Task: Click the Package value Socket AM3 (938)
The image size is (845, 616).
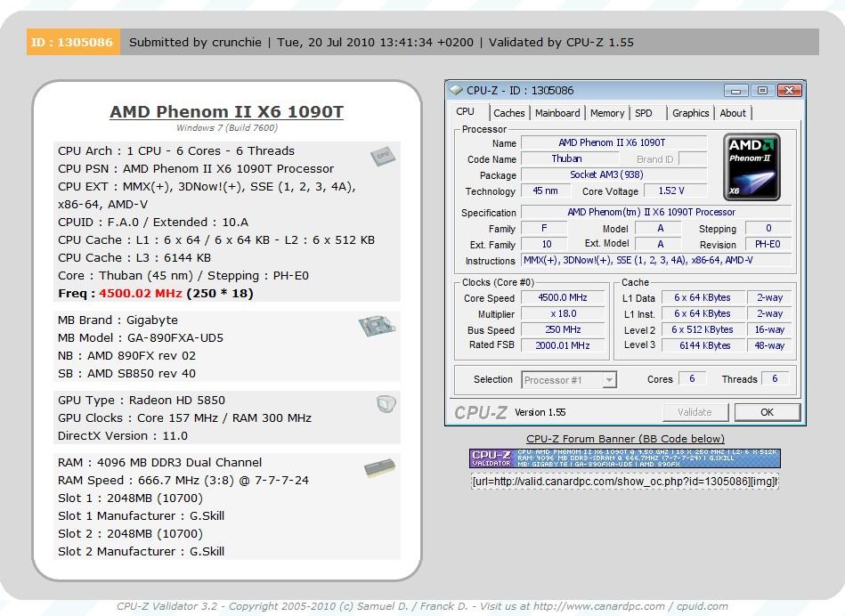Action: click(x=613, y=174)
